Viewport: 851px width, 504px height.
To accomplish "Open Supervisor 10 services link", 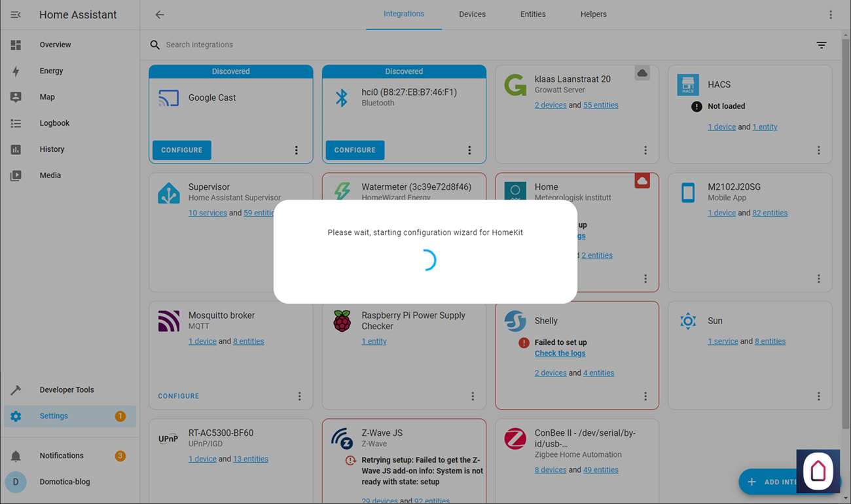I will click(208, 213).
